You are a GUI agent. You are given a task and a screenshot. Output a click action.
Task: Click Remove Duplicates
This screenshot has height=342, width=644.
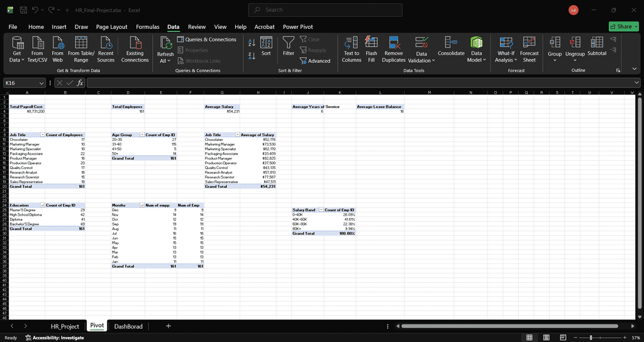click(394, 49)
